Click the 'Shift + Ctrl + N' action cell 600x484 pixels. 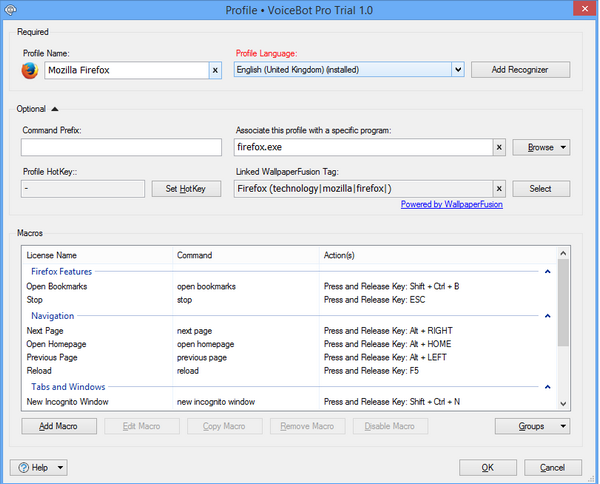tap(392, 402)
